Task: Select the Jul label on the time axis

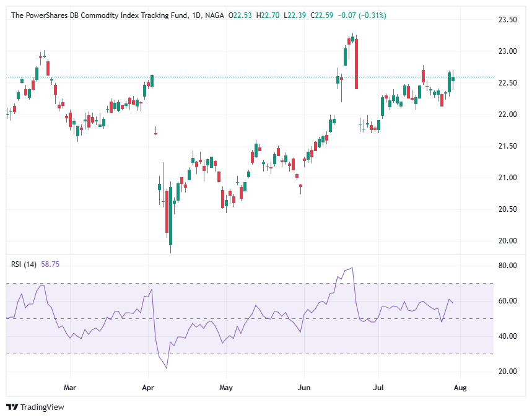Action: 378,387
